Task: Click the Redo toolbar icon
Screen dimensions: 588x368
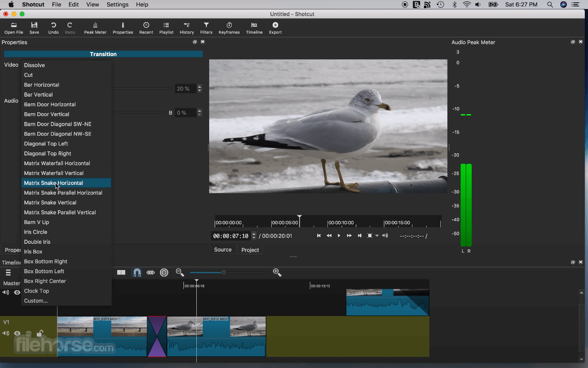Action: [70, 28]
